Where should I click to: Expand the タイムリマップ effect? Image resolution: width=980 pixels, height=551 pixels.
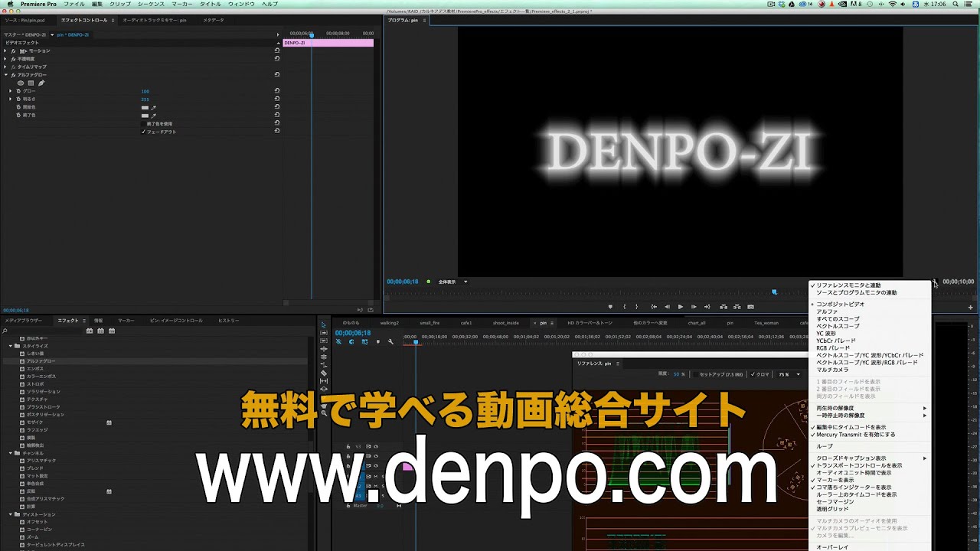click(5, 67)
